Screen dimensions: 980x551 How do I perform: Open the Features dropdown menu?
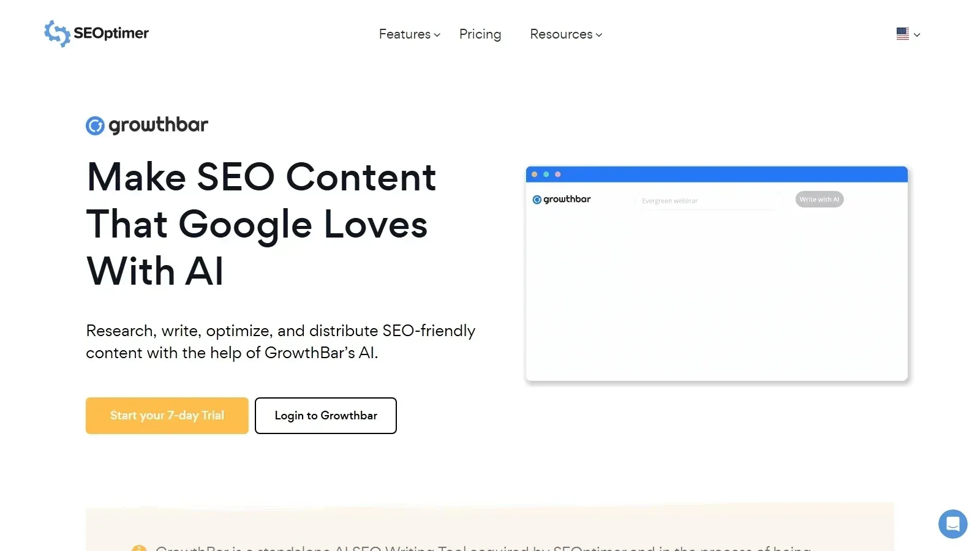[409, 34]
